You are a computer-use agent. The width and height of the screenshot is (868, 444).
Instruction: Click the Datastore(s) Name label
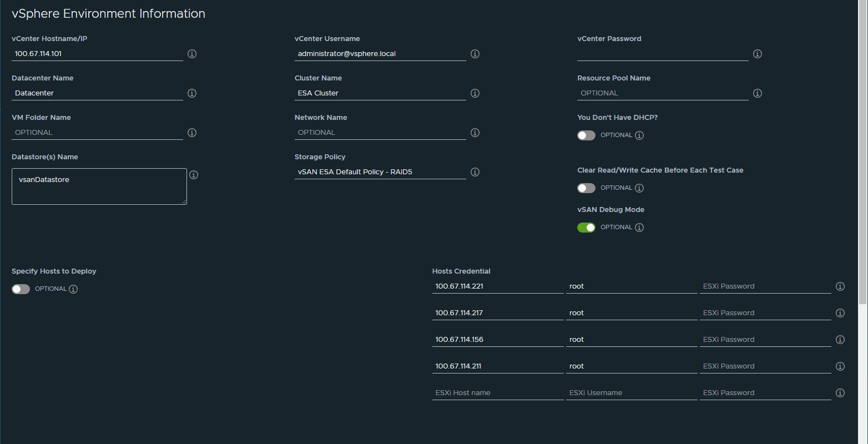45,157
